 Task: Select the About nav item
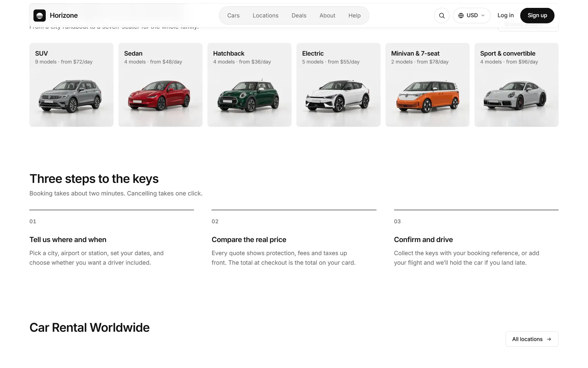tap(327, 15)
